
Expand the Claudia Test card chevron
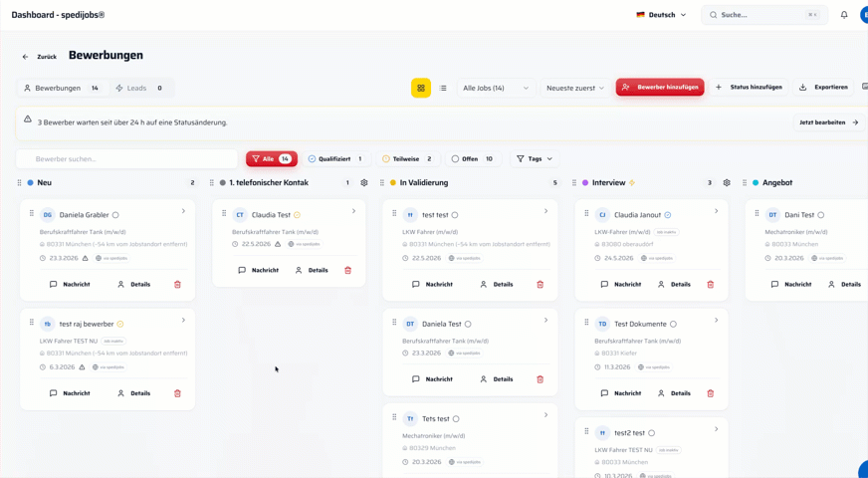tap(353, 211)
